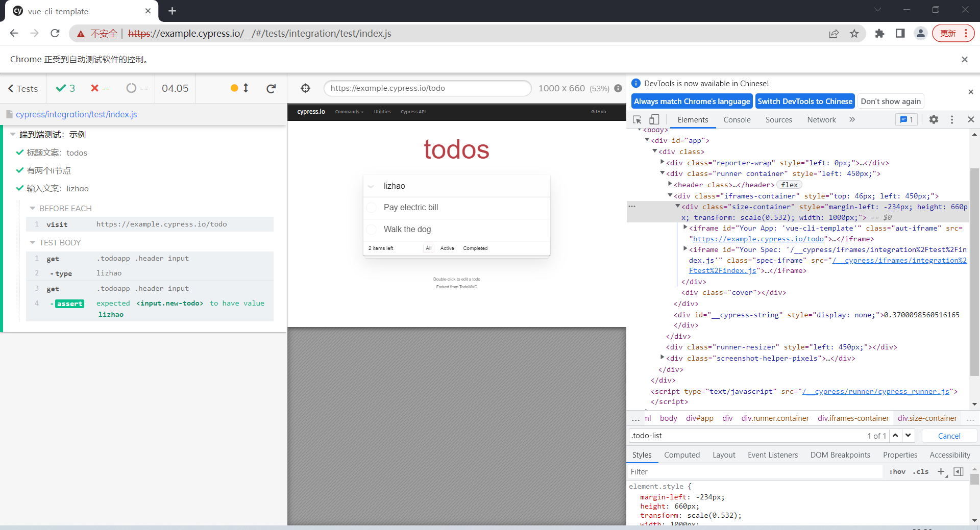Open Chrome profile avatar
This screenshot has width=980, height=530.
920,33
